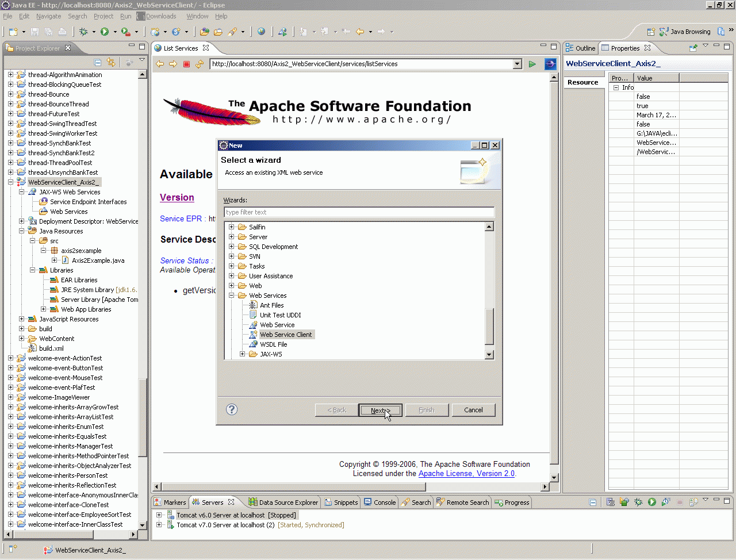Click the browser URL address field

(x=362, y=64)
